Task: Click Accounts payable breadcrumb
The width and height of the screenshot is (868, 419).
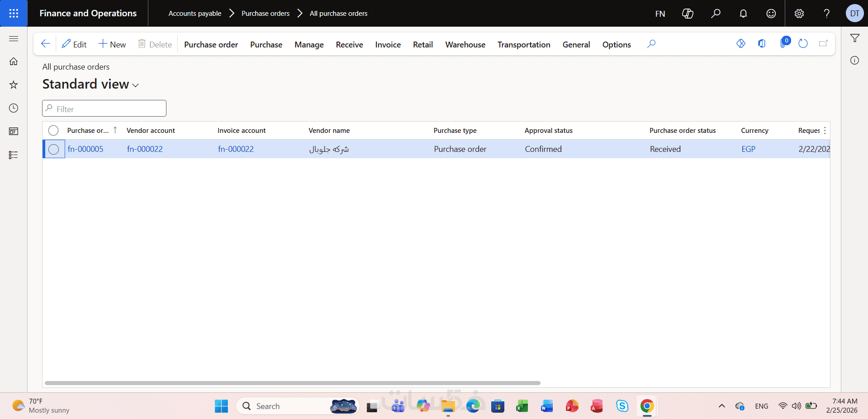Action: point(195,14)
